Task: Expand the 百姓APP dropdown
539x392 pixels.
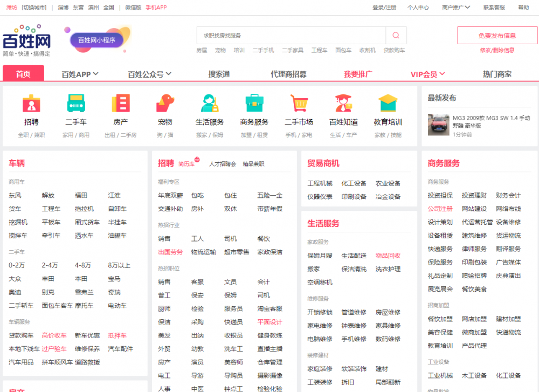Action: (80, 74)
